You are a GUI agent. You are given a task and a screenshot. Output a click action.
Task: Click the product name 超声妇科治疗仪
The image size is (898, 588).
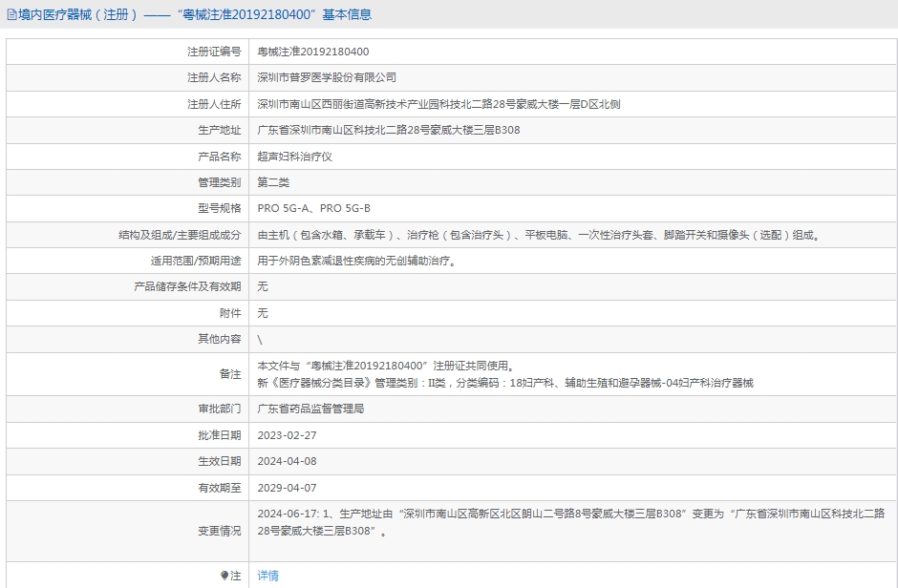point(294,156)
